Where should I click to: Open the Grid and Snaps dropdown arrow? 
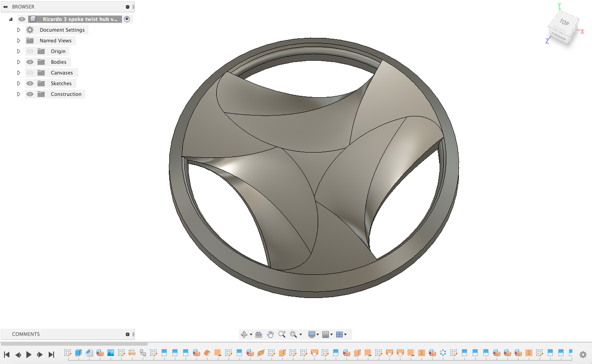click(x=331, y=334)
